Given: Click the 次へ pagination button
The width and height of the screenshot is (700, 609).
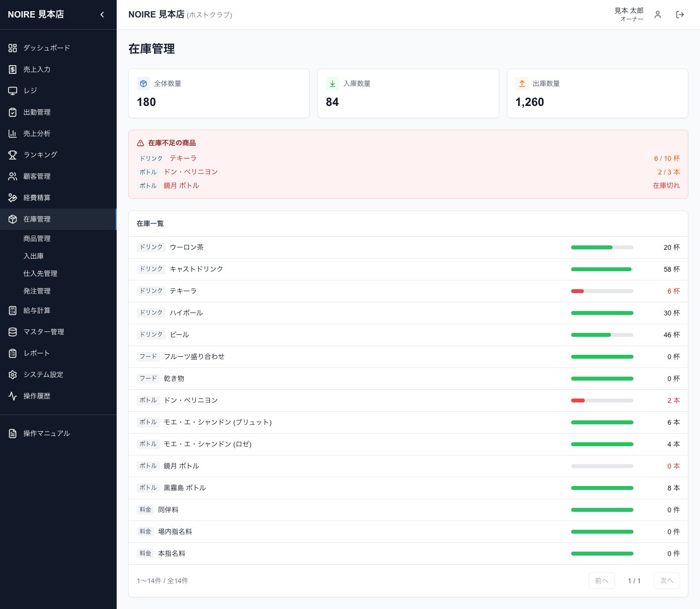Looking at the screenshot, I should tap(667, 581).
